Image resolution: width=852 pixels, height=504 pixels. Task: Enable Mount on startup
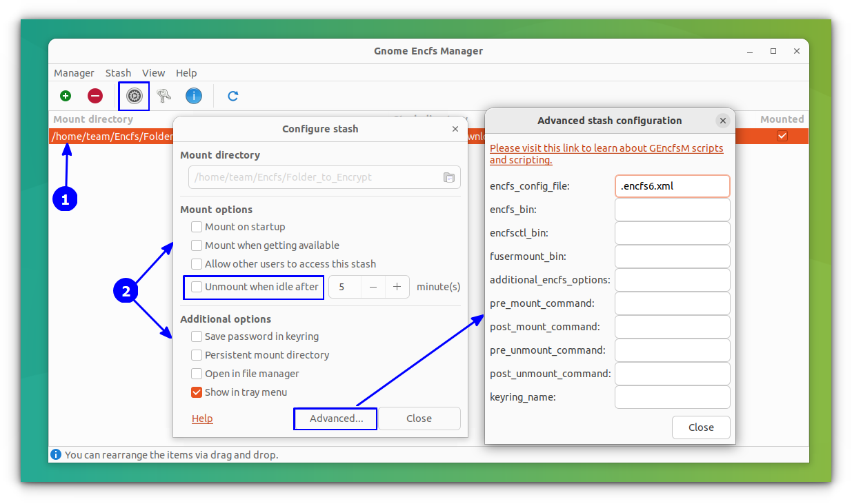point(197,226)
